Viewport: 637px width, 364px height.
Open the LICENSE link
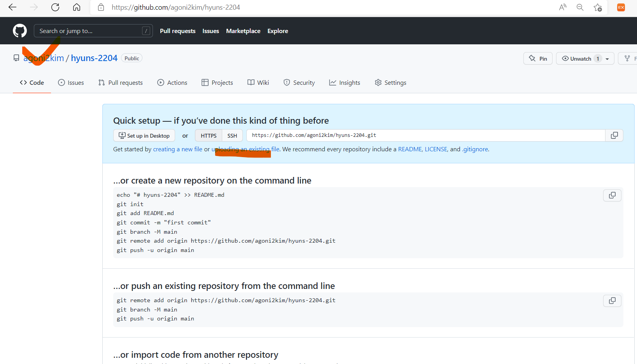(436, 149)
